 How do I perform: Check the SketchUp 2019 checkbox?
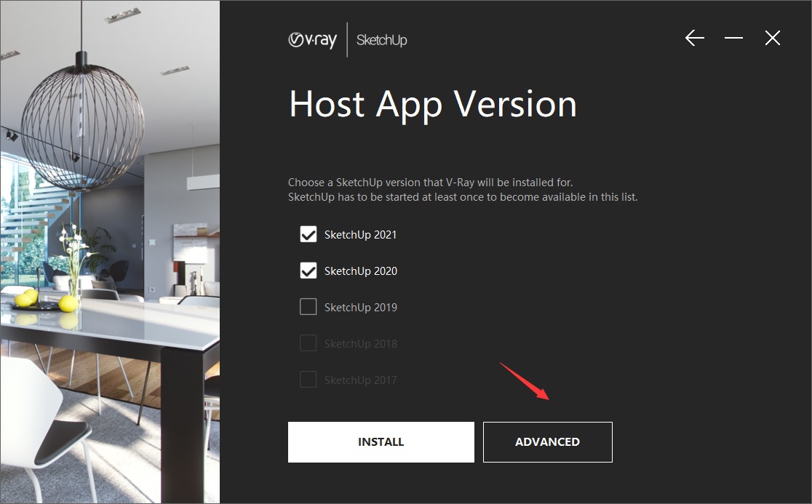308,307
